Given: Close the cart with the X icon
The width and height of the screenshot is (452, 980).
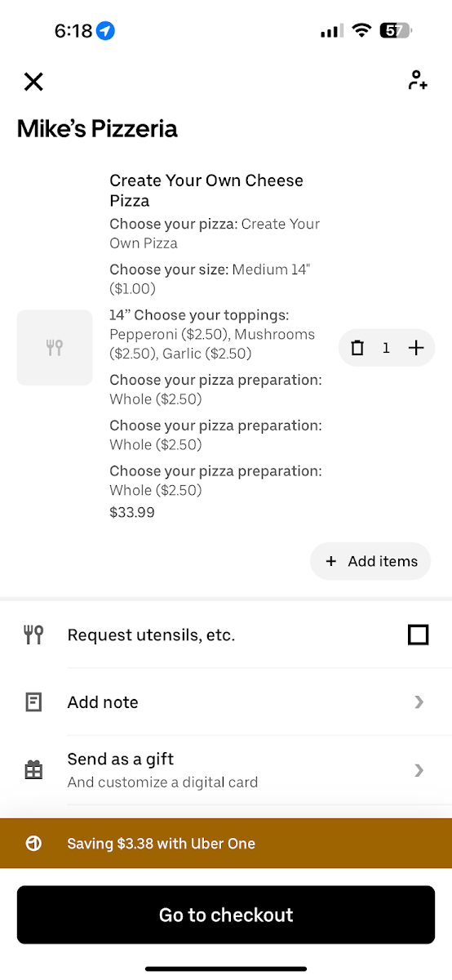Looking at the screenshot, I should click(33, 81).
